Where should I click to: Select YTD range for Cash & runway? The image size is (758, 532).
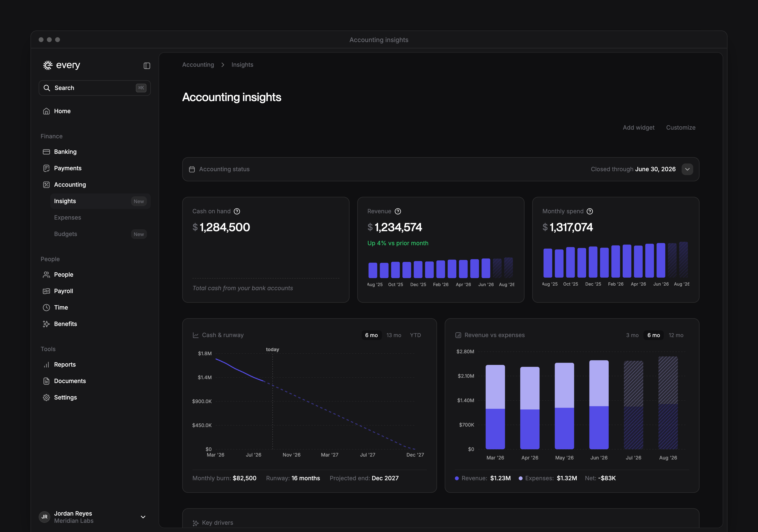point(415,335)
